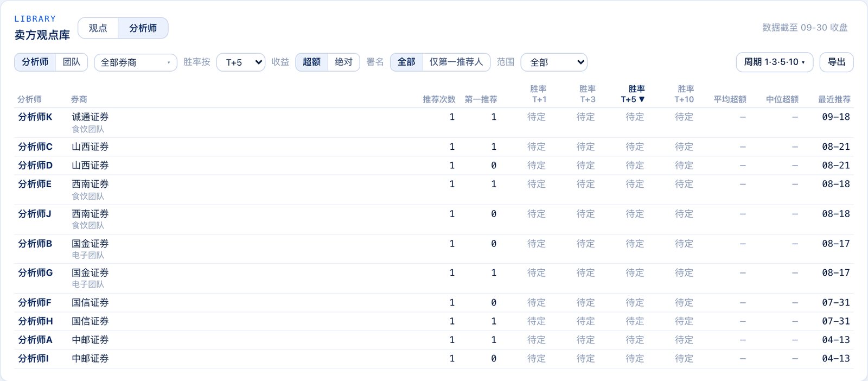The width and height of the screenshot is (868, 381).
Task: Click the 分析师 table column header
Action: click(x=30, y=99)
